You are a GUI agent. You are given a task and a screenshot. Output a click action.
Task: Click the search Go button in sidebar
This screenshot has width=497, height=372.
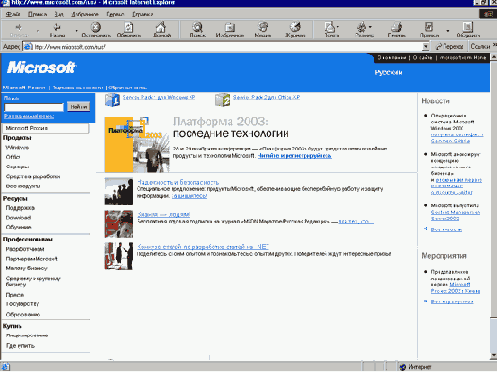point(79,107)
